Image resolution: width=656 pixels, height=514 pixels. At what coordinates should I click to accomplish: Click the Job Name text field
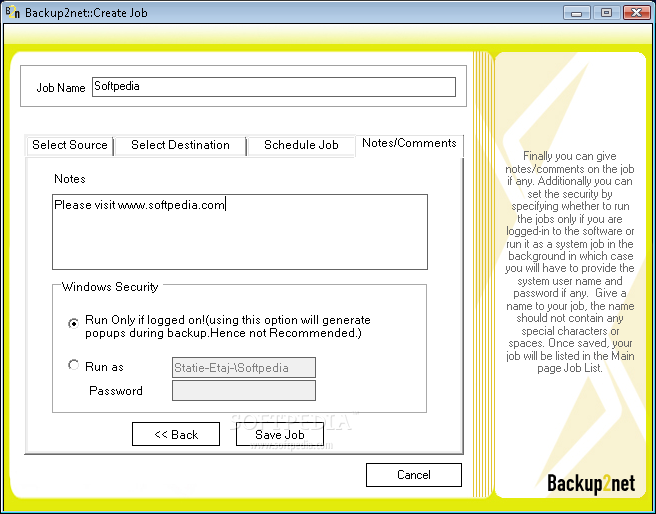(274, 87)
